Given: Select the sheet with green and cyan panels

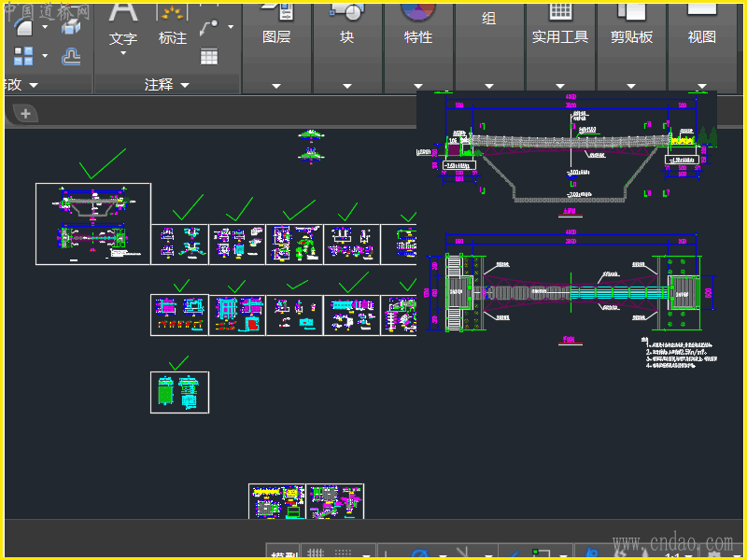Looking at the screenshot, I should (179, 392).
